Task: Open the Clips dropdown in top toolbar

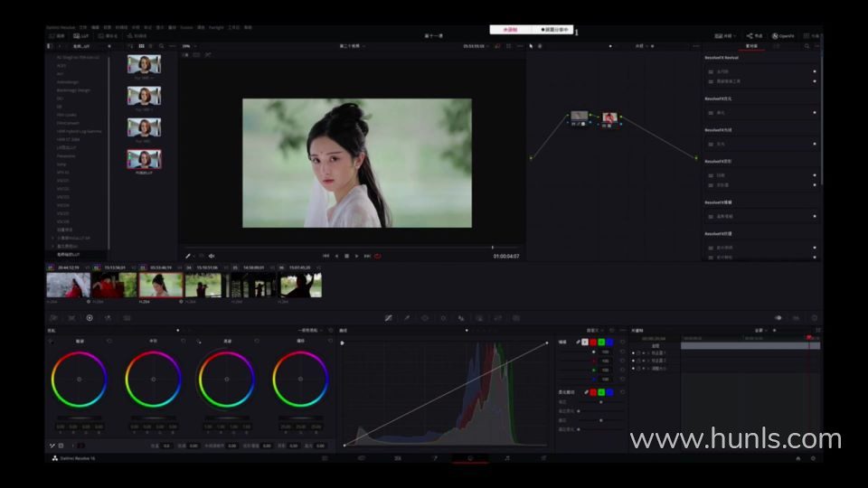Action: point(724,36)
